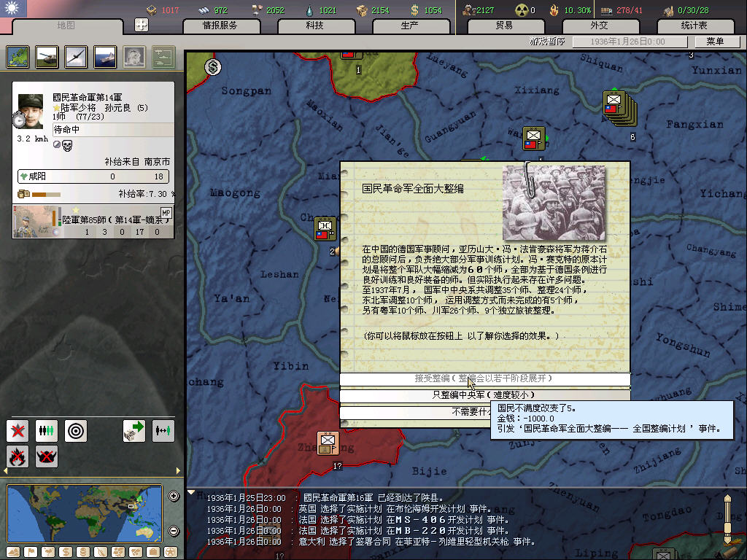Viewport: 747px width, 560px height.
Task: Click the message log scrollbar
Action: pos(727,519)
